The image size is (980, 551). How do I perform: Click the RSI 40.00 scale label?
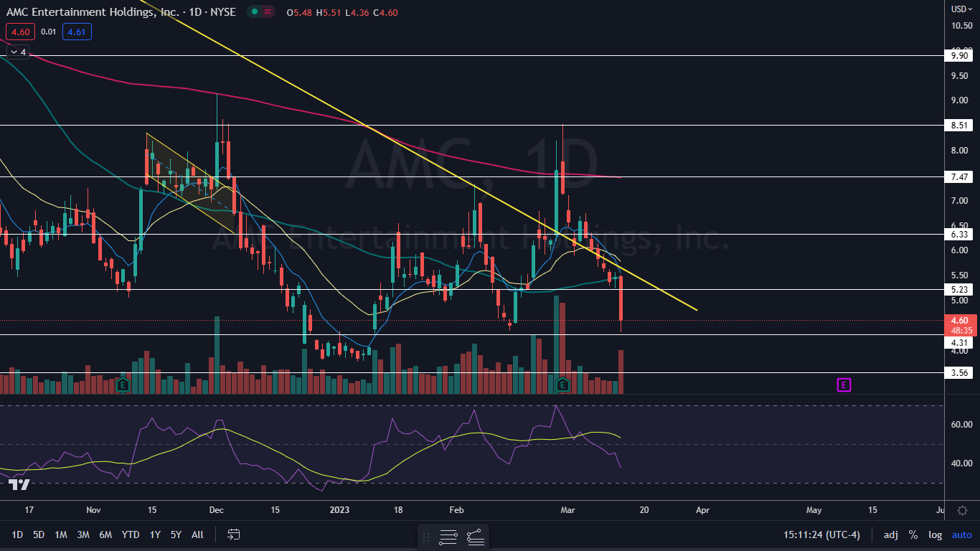[x=961, y=463]
